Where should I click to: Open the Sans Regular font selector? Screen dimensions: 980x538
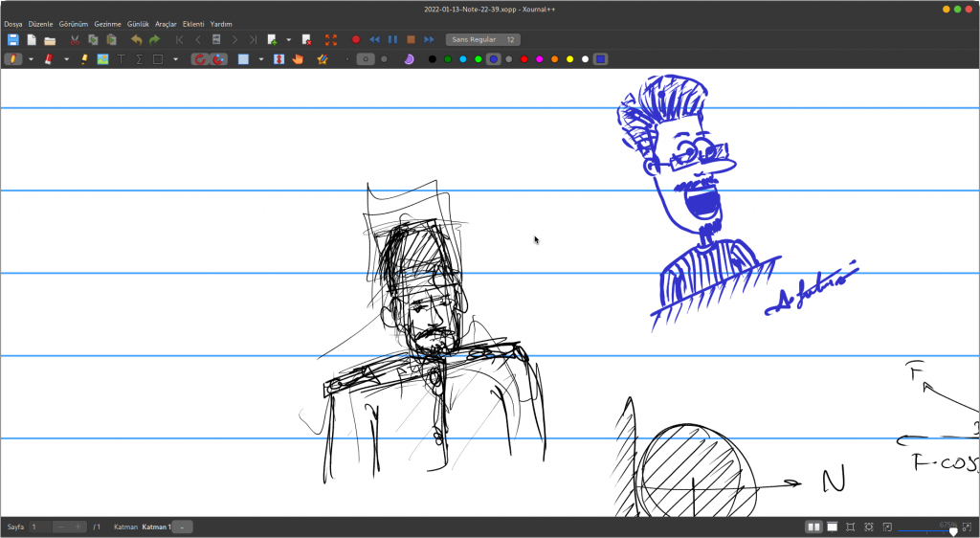pyautogui.click(x=482, y=39)
